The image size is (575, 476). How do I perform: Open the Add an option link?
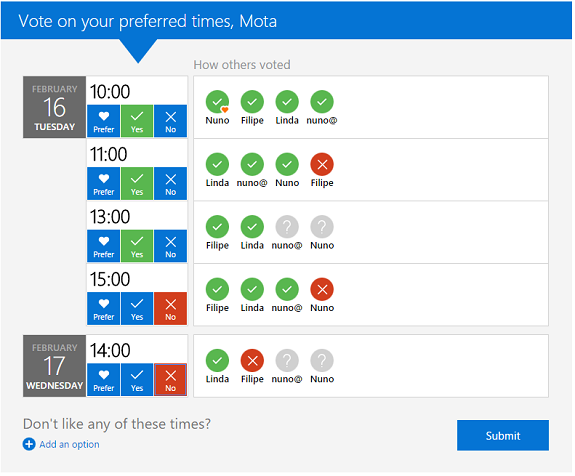69,444
